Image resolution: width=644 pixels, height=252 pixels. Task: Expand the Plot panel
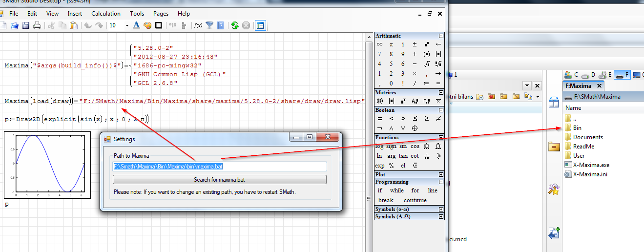pyautogui.click(x=441, y=174)
